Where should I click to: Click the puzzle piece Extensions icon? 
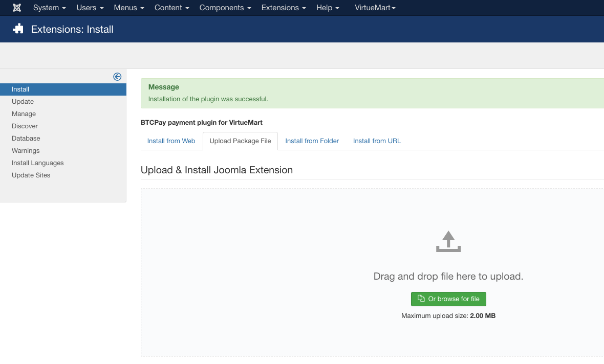pyautogui.click(x=18, y=29)
